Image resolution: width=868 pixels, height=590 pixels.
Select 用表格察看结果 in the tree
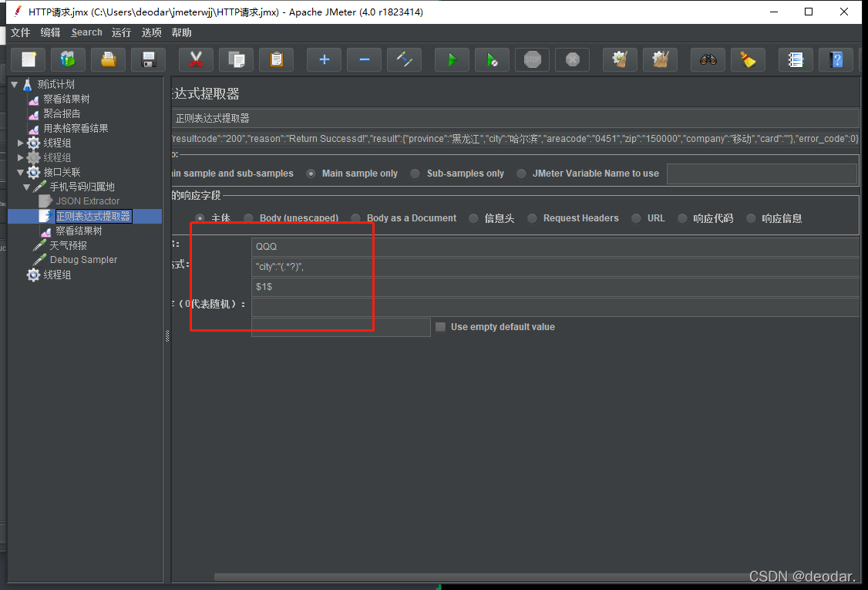[76, 128]
